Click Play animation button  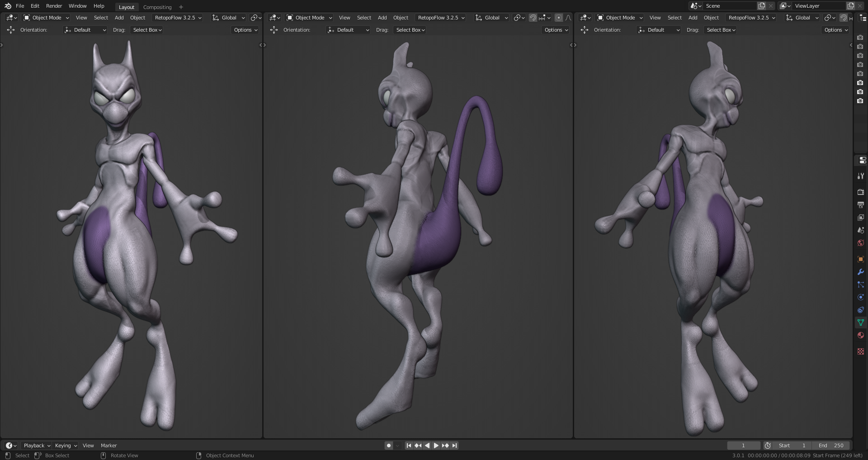[436, 446]
